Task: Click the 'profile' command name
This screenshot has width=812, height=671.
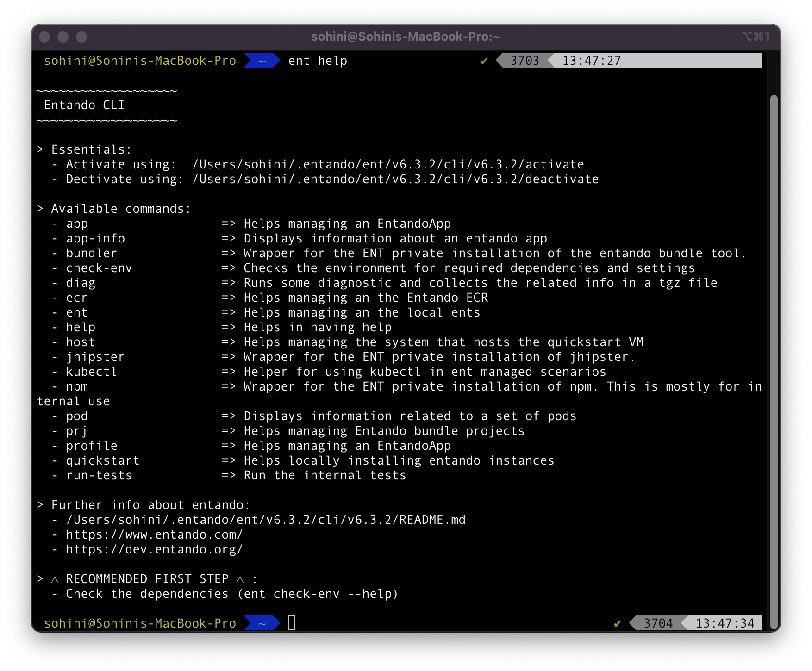Action: pyautogui.click(x=92, y=446)
